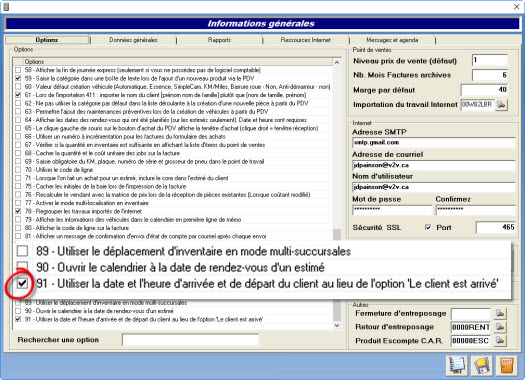The image size is (525, 380).
Task: Check option 65 clique gauche bouton d'achat
Action: coord(18,128)
